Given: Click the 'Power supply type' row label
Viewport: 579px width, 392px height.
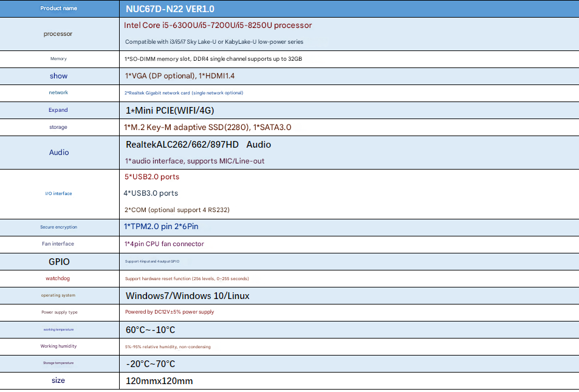Looking at the screenshot, I should [60, 312].
